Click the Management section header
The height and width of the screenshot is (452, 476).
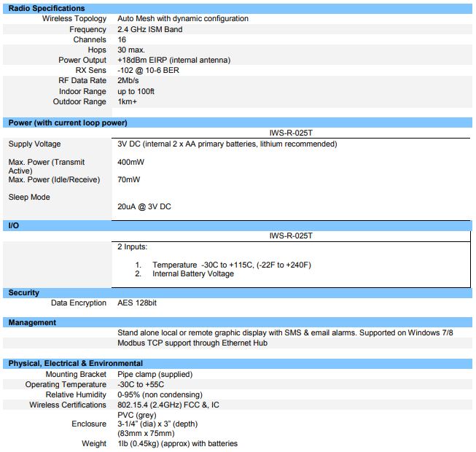[32, 322]
